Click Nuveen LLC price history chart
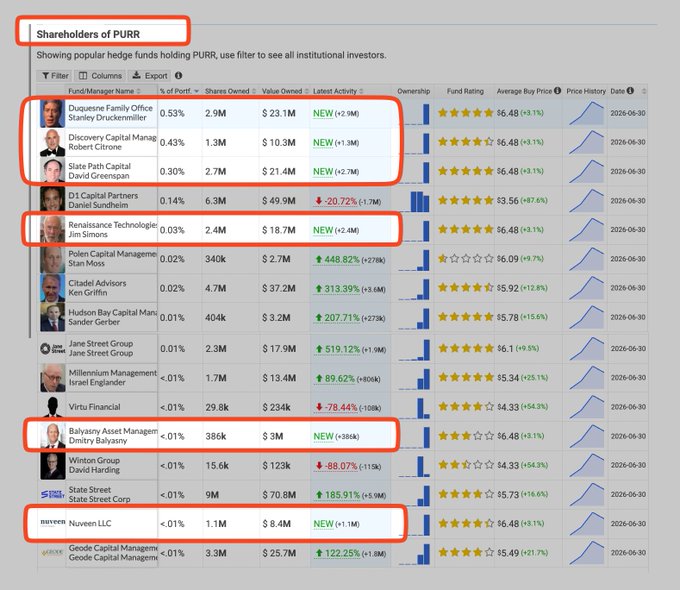680x590 pixels. coord(586,524)
